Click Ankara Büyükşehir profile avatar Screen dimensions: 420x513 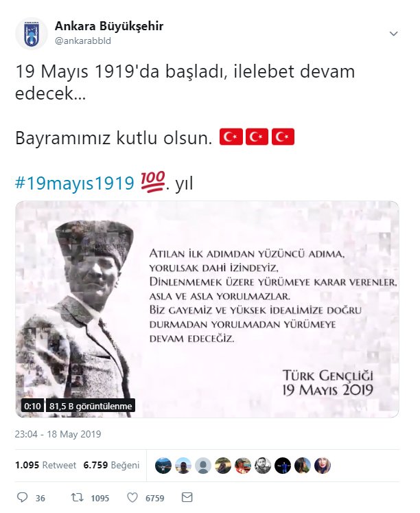click(x=32, y=34)
